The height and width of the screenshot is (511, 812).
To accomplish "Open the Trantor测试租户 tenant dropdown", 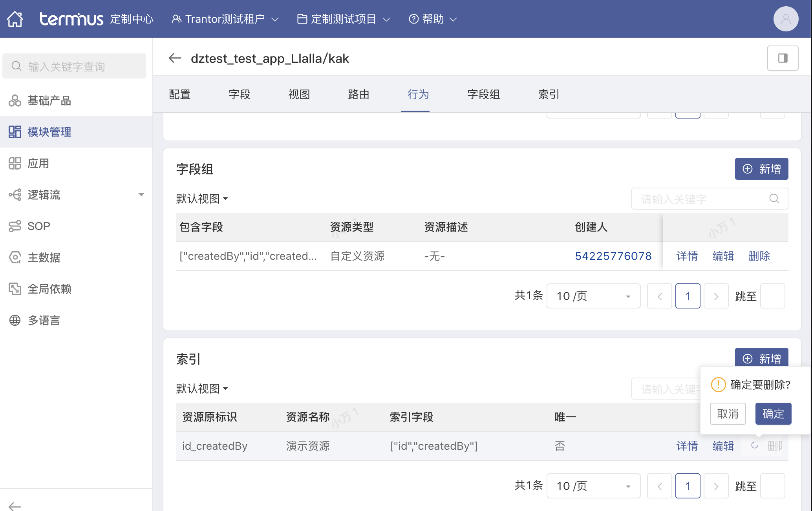I will click(x=225, y=19).
